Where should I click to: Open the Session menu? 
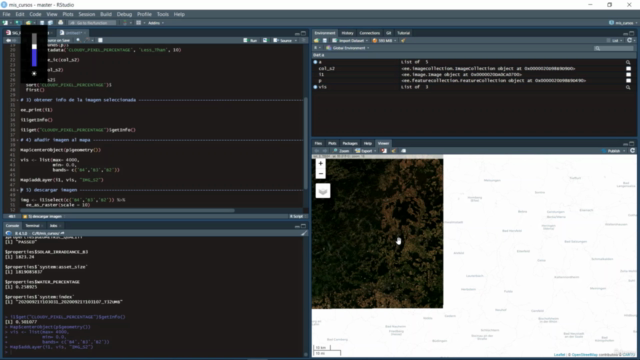coord(87,14)
